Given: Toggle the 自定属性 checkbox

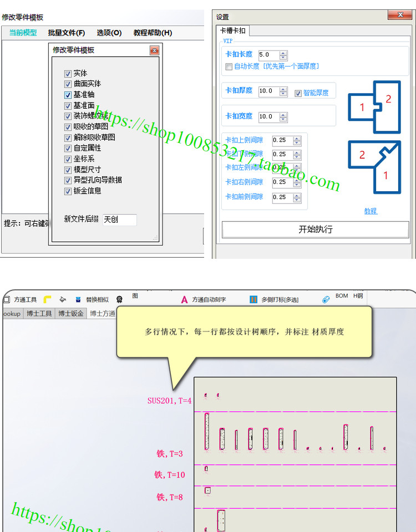Looking at the screenshot, I should 68,149.
